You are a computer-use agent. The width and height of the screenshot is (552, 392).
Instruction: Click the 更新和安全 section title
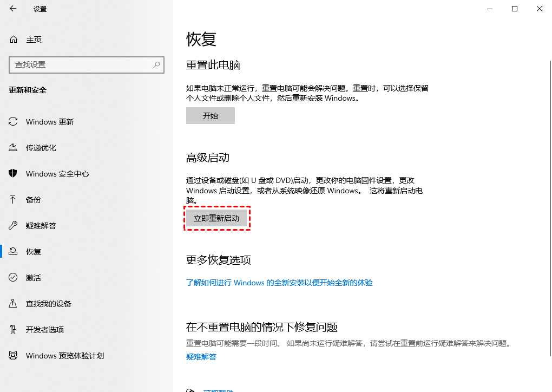(x=28, y=90)
